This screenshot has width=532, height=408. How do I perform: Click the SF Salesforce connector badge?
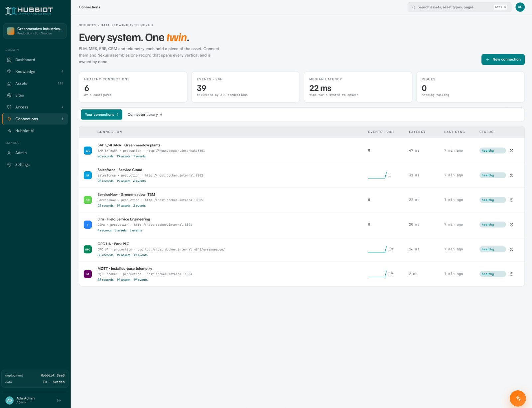coord(88,175)
